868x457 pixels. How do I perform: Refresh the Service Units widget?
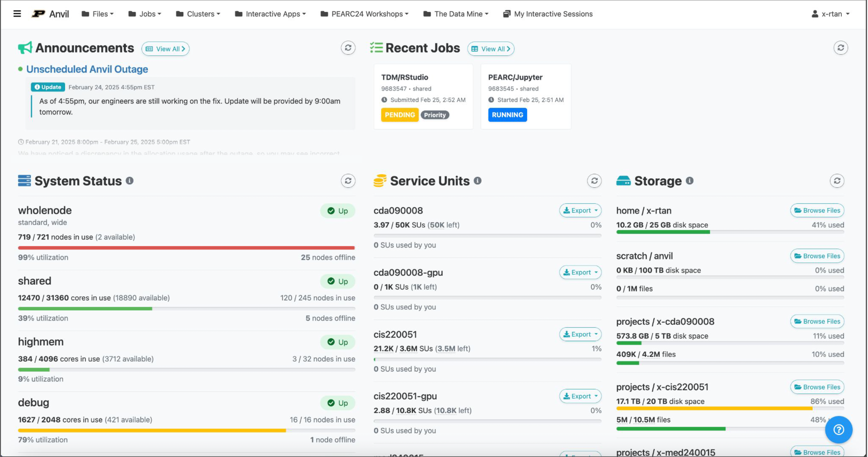pos(594,181)
